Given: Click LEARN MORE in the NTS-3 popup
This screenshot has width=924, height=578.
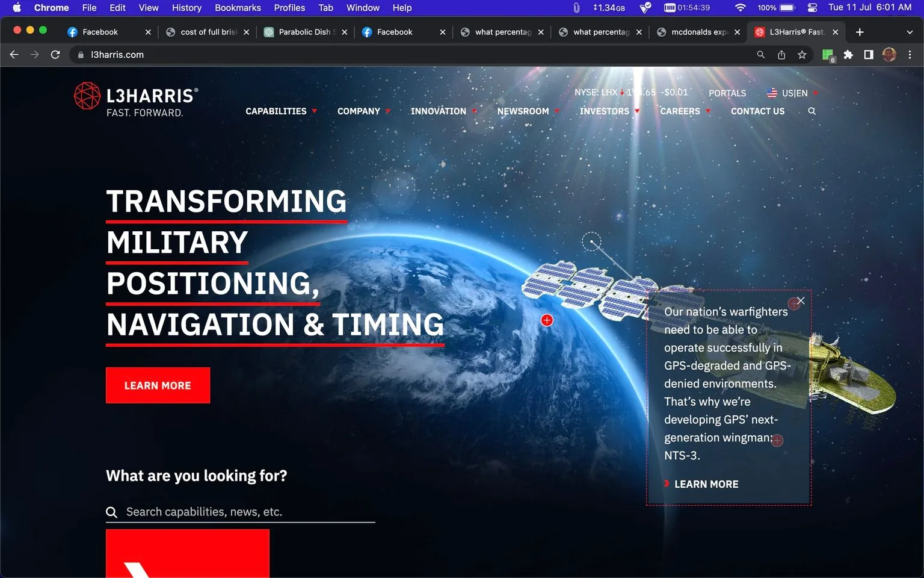Looking at the screenshot, I should pyautogui.click(x=706, y=483).
